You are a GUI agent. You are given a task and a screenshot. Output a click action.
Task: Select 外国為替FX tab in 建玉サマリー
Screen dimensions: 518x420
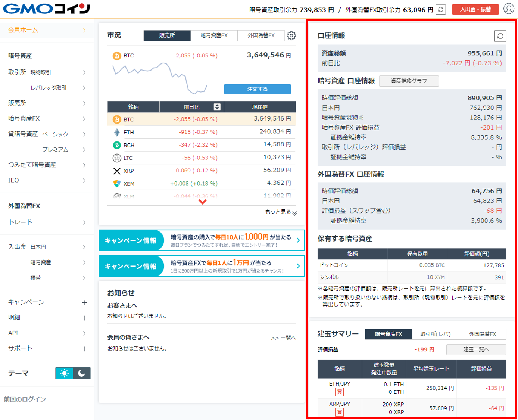click(482, 334)
